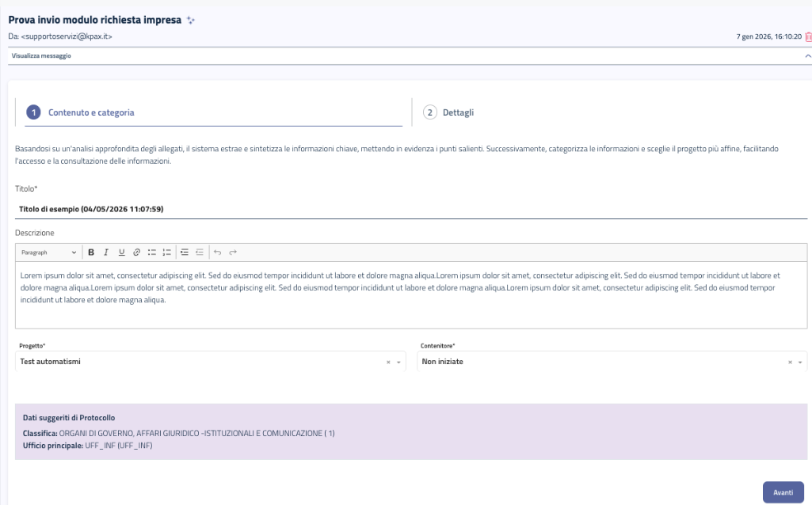812x505 pixels.
Task: Open the Contenitore dropdown arrow
Action: (x=800, y=363)
